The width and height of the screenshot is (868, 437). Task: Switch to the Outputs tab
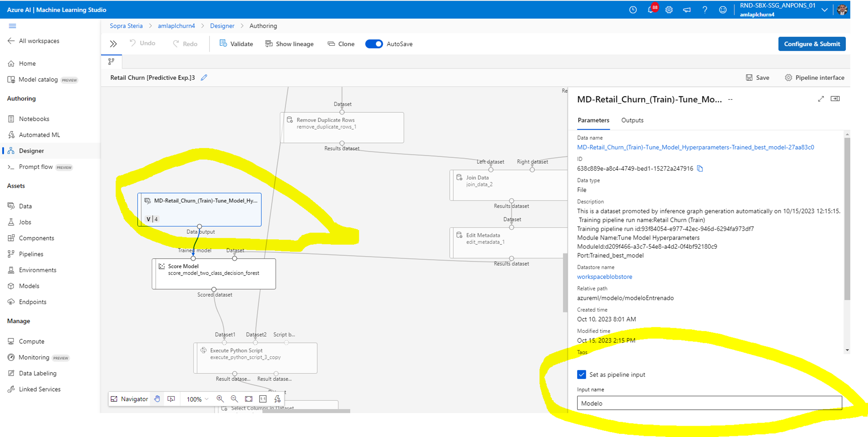(x=632, y=120)
